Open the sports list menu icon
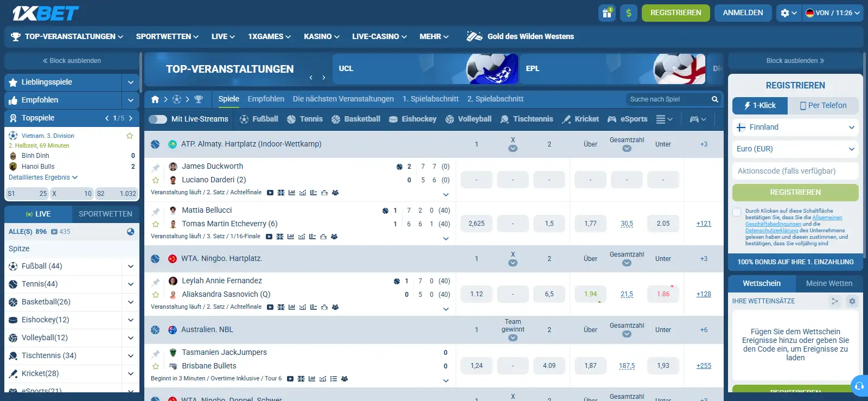 pos(664,119)
